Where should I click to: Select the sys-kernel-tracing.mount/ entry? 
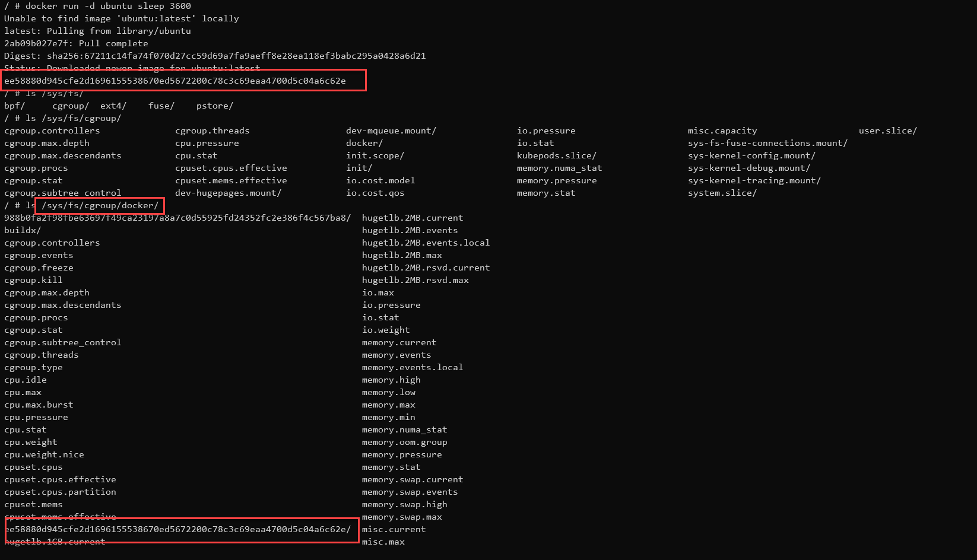click(x=754, y=180)
